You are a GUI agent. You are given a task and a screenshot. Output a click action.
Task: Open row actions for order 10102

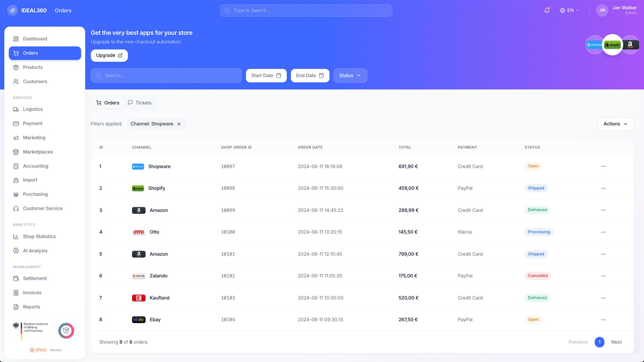[603, 276]
